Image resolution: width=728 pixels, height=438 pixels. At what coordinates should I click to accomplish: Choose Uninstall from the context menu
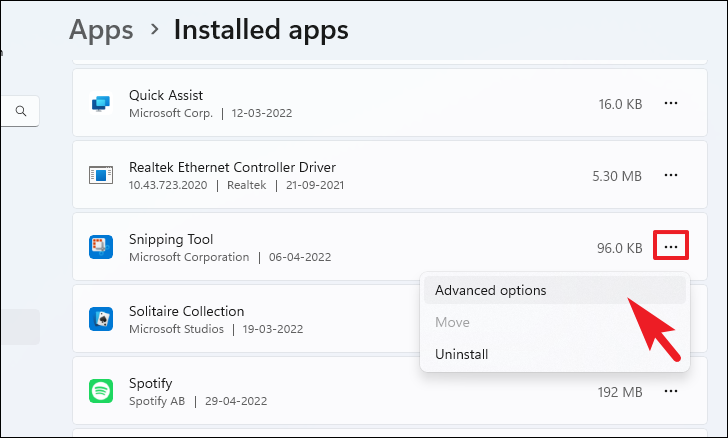click(x=462, y=354)
